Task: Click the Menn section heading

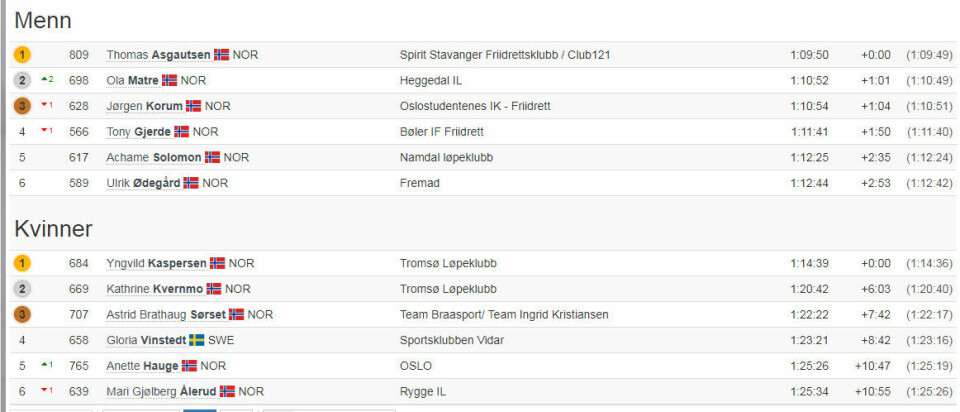Action: click(x=43, y=20)
